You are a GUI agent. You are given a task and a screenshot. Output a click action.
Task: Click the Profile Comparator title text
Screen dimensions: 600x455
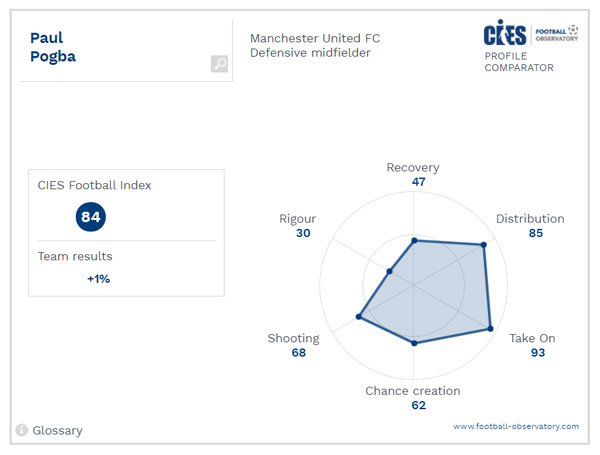(519, 62)
